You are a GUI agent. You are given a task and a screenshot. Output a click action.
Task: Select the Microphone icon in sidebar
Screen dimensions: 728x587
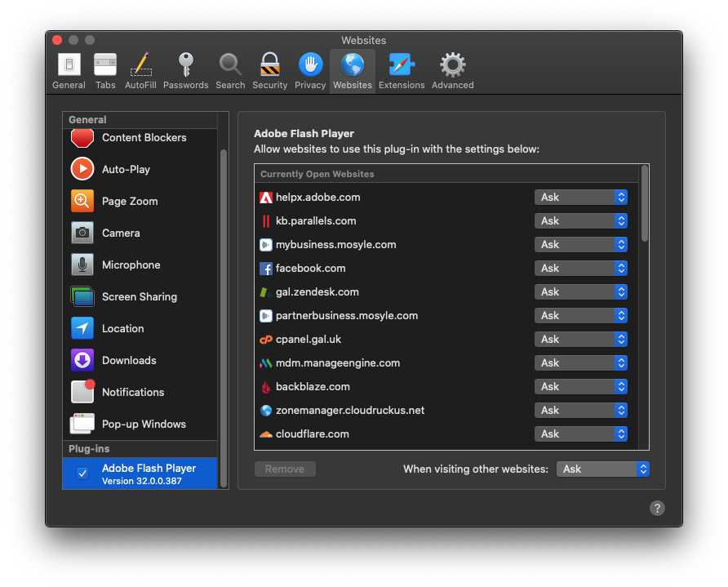[82, 265]
